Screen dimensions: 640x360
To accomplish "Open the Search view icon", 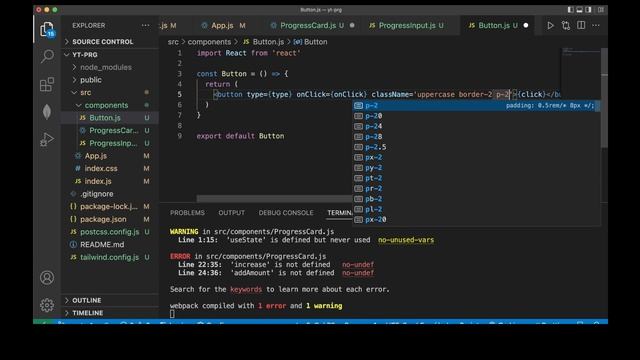I will coord(47,56).
